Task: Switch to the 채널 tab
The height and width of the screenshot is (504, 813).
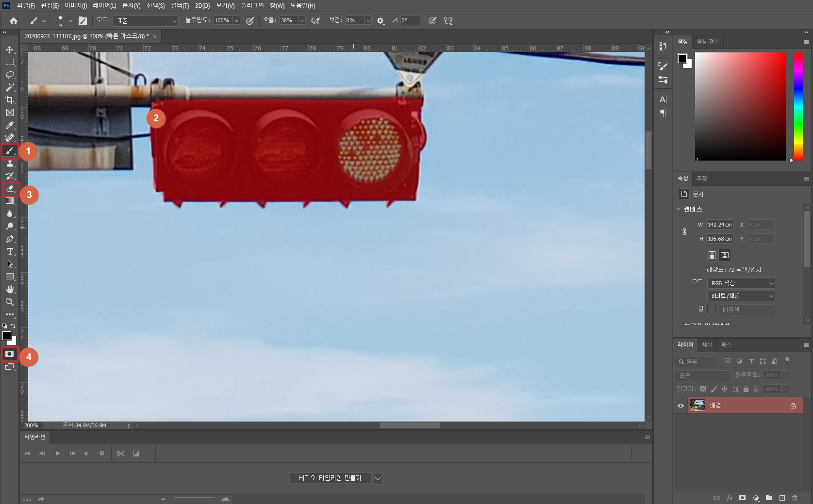Action: [x=707, y=345]
